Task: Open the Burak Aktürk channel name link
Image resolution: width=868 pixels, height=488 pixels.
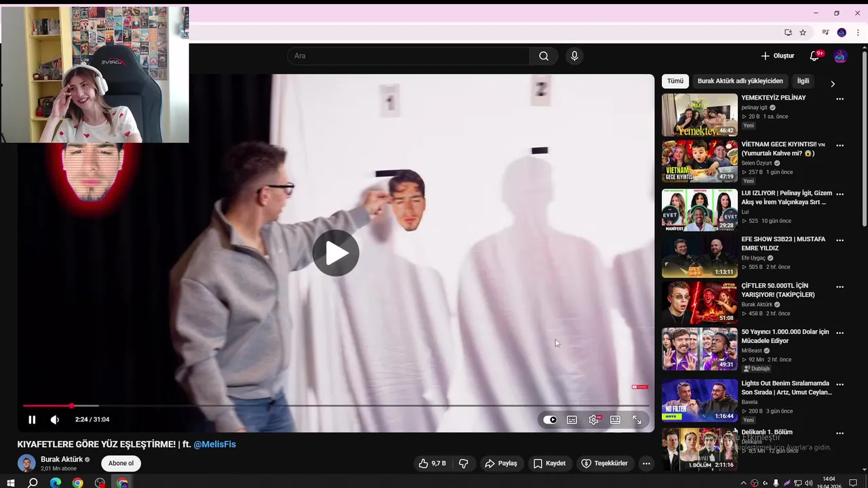Action: click(x=62, y=460)
